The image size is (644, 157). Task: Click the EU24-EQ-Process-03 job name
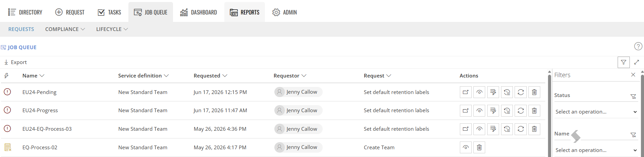pyautogui.click(x=47, y=129)
